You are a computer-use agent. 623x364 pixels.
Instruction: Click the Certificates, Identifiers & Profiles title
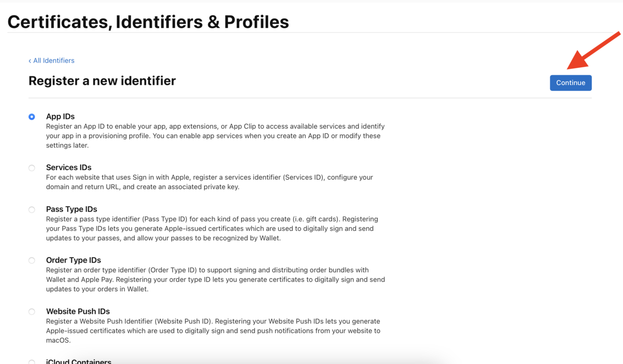[x=148, y=22]
